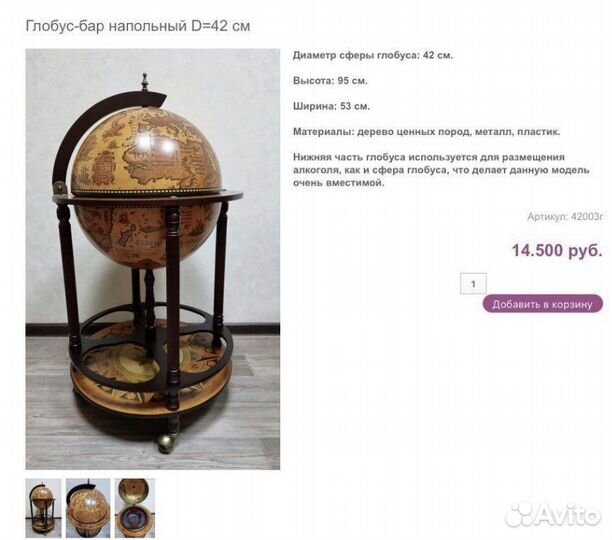612x540 pixels.
Task: Click the Avito watermark logo
Action: [x=553, y=514]
